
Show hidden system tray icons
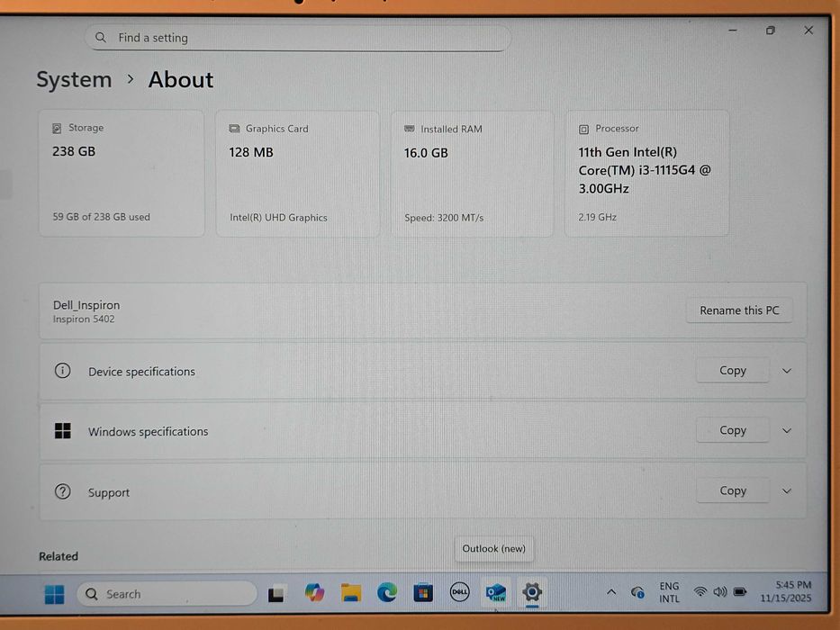(x=610, y=592)
